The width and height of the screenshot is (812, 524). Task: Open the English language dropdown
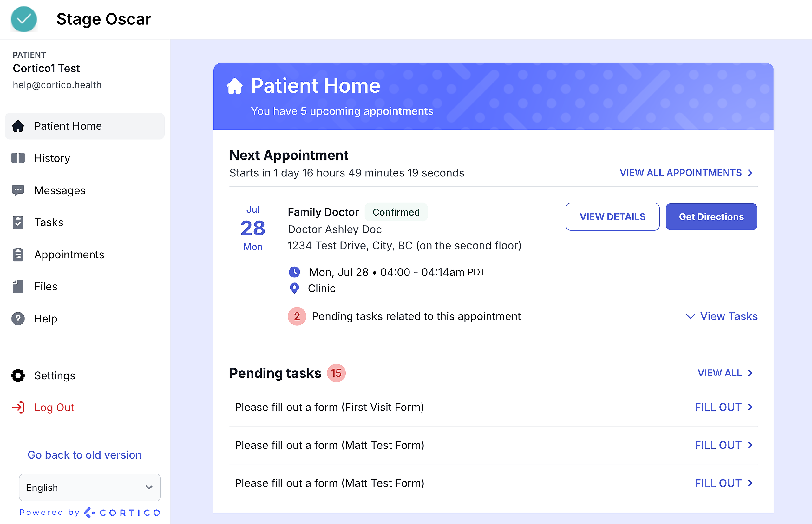click(x=90, y=487)
